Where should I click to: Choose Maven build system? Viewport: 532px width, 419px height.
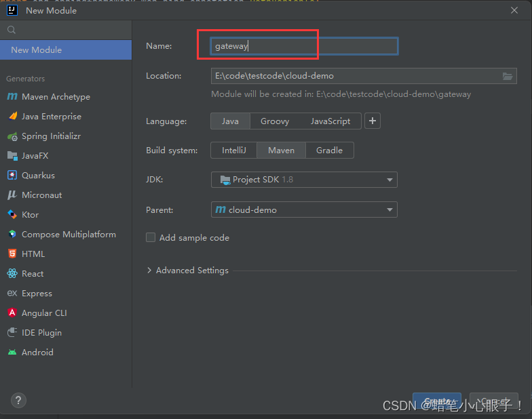pos(281,151)
